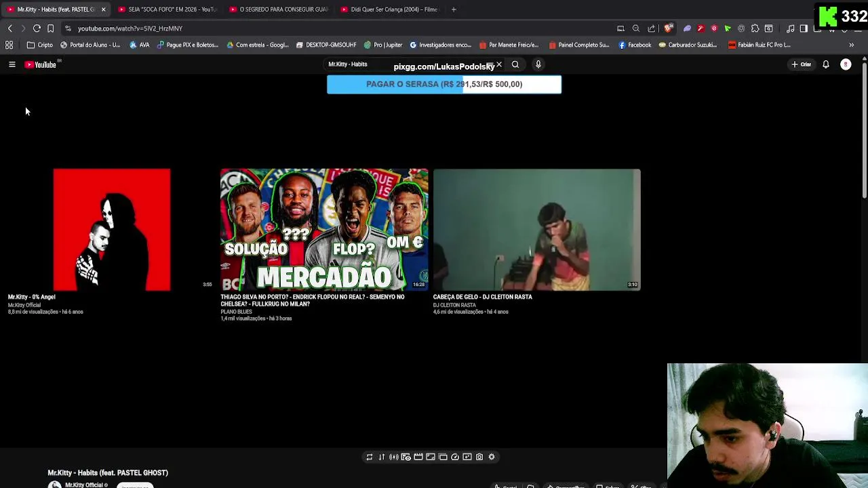This screenshot has width=868, height=488.
Task: Open the Criar create button
Action: coord(801,64)
